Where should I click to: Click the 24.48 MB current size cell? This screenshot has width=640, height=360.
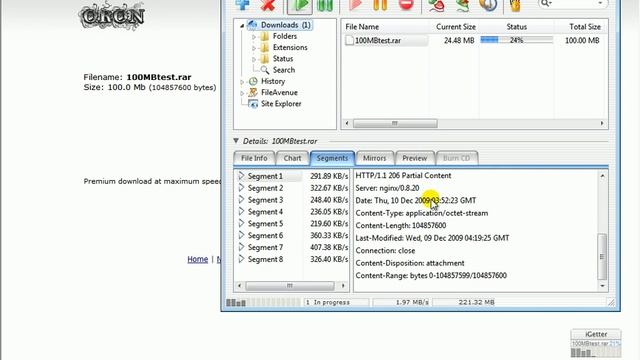click(x=459, y=40)
